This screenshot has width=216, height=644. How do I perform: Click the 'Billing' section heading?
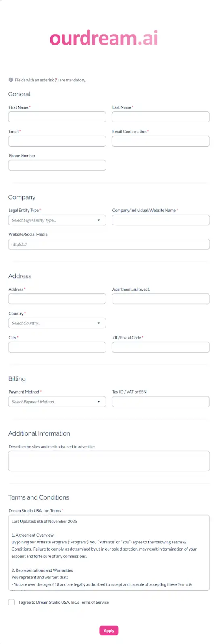click(17, 379)
